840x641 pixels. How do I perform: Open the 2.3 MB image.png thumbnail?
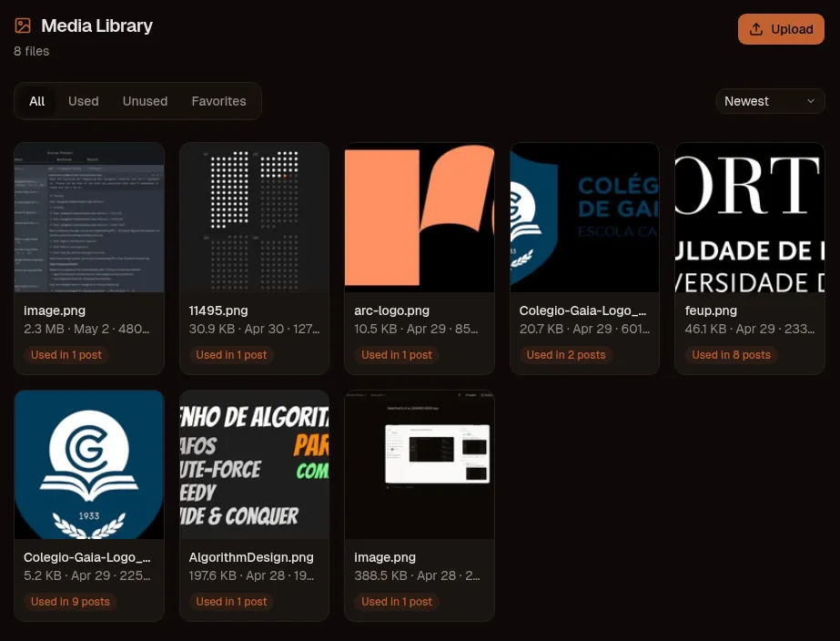(89, 218)
